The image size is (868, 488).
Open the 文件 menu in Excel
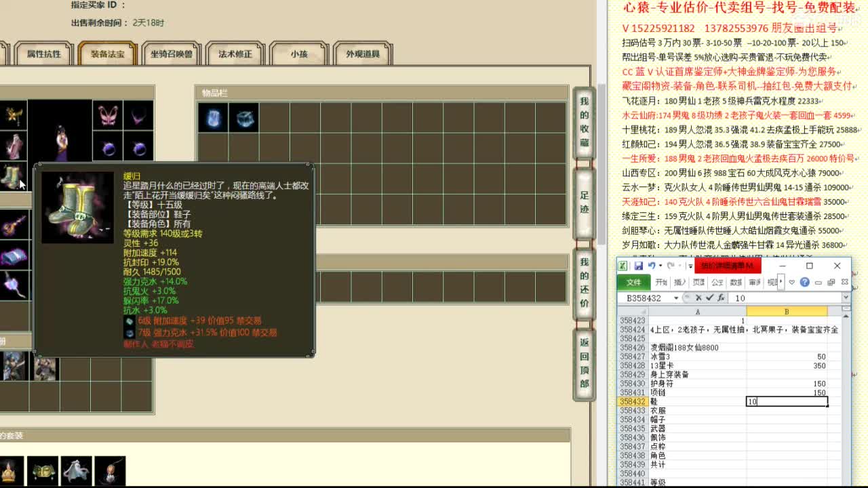click(633, 283)
